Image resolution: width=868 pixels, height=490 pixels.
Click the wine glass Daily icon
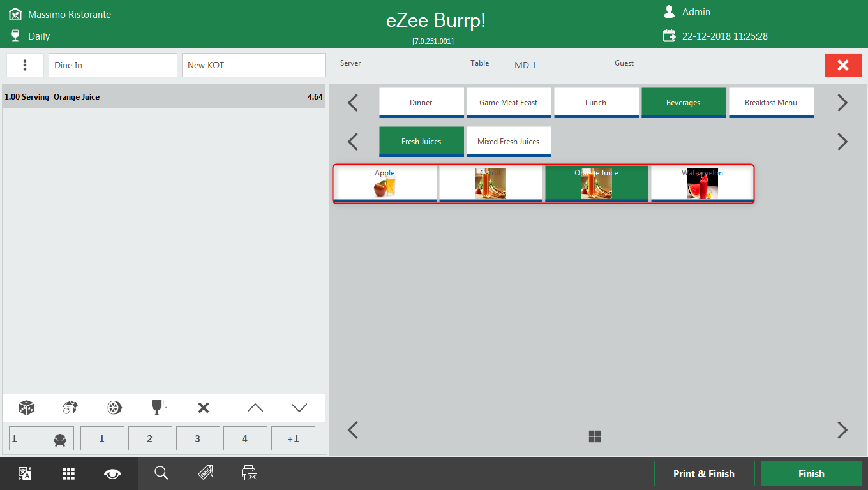pyautogui.click(x=15, y=36)
